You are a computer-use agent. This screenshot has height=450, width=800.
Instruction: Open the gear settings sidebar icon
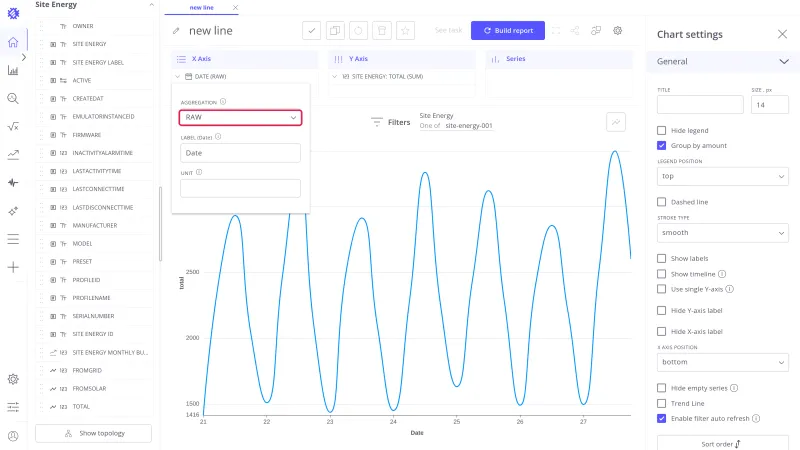tap(13, 379)
